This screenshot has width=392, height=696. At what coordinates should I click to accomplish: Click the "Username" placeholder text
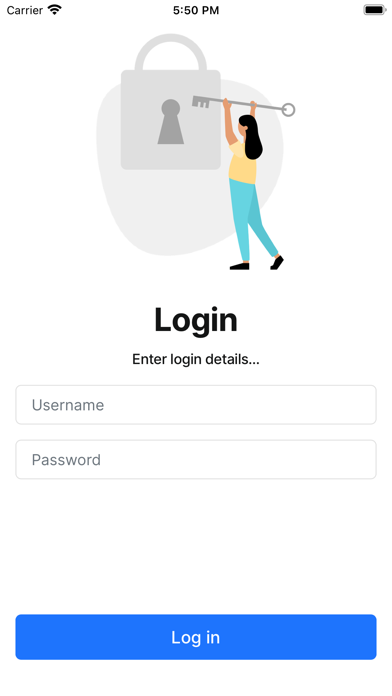68,405
